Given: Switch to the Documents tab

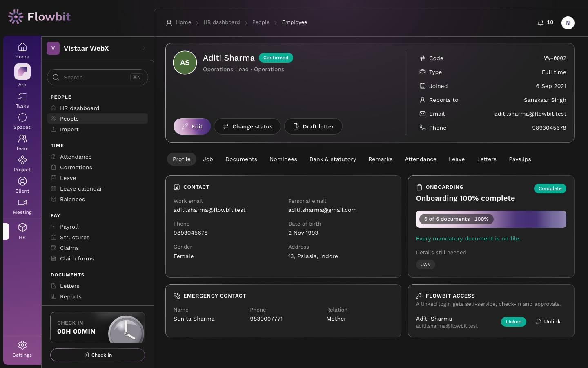Looking at the screenshot, I should click(x=241, y=159).
